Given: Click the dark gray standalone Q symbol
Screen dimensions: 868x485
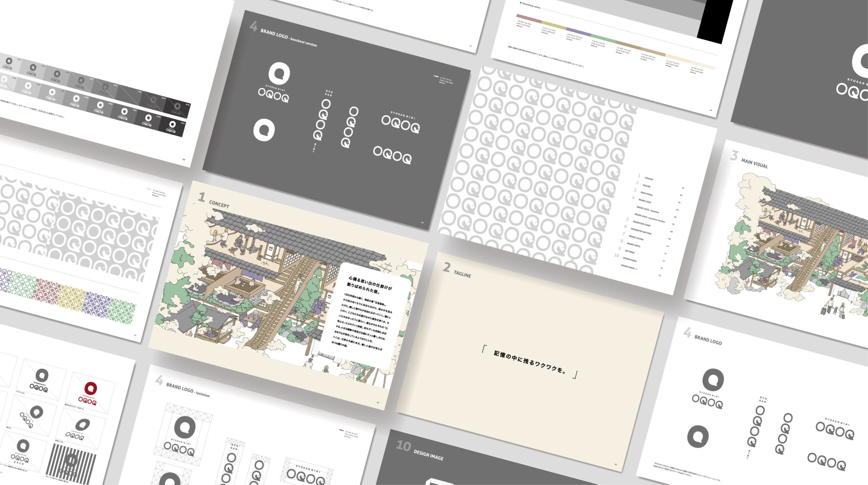Looking at the screenshot, I should [x=698, y=436].
